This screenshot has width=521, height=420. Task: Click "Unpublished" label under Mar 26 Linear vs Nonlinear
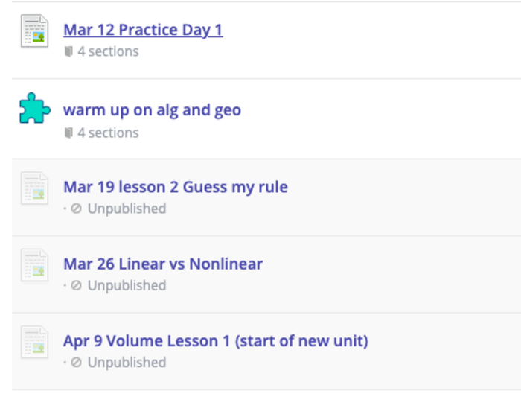(x=127, y=286)
